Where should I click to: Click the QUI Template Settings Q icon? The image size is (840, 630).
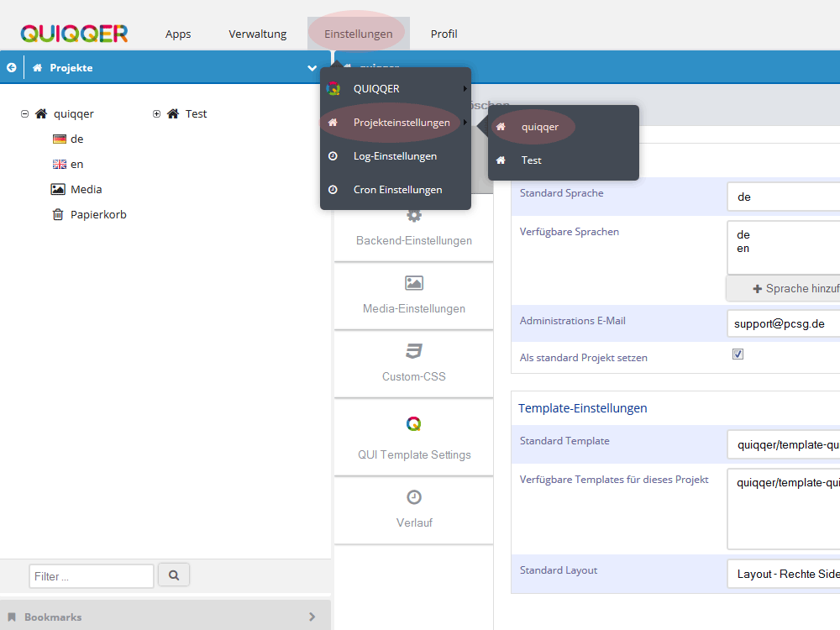pos(413,423)
